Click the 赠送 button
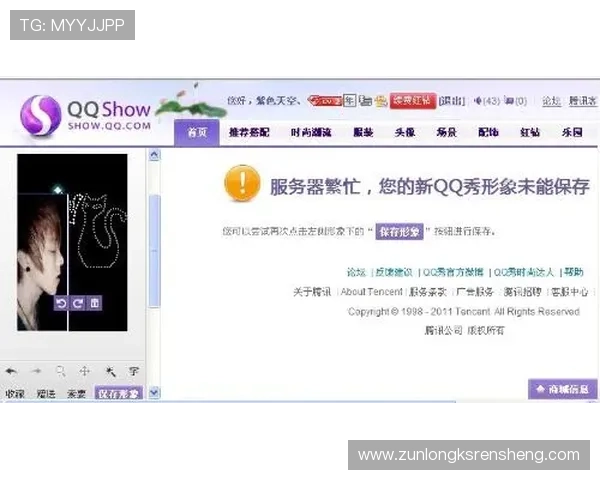 coord(46,393)
